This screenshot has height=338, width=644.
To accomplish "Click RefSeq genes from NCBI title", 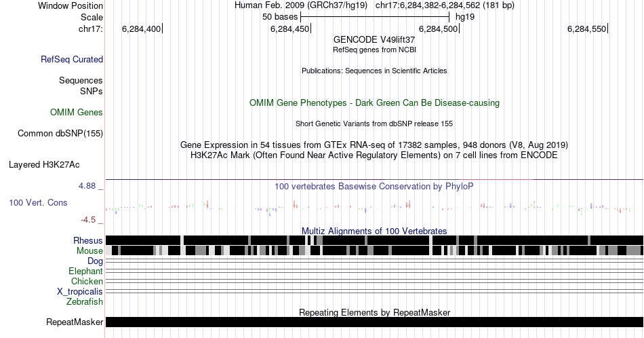I will click(x=374, y=50).
